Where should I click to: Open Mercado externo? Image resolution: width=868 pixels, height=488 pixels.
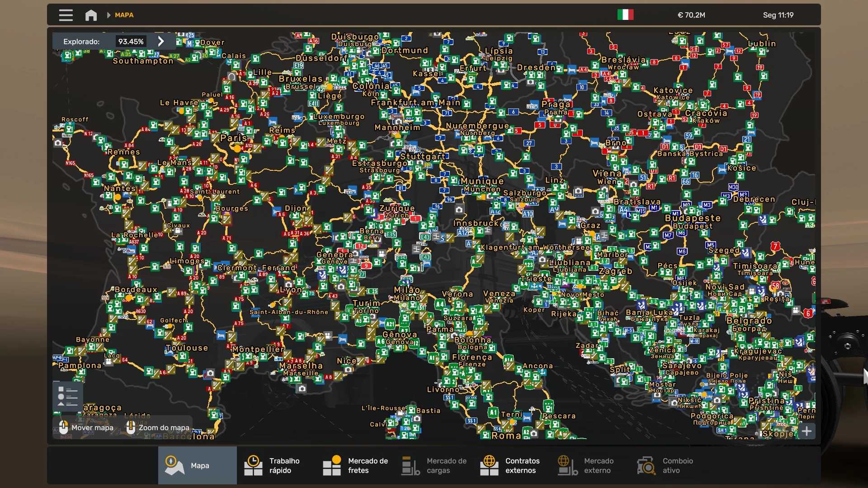pos(590,465)
